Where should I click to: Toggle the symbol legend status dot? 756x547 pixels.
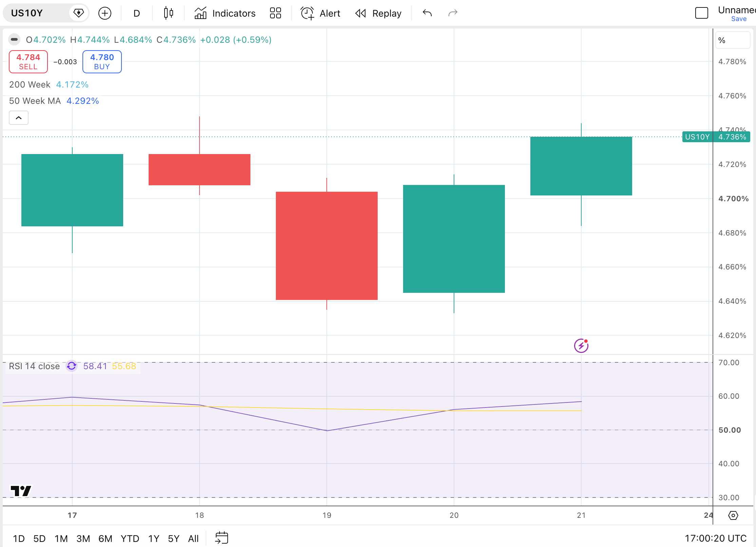coord(14,40)
